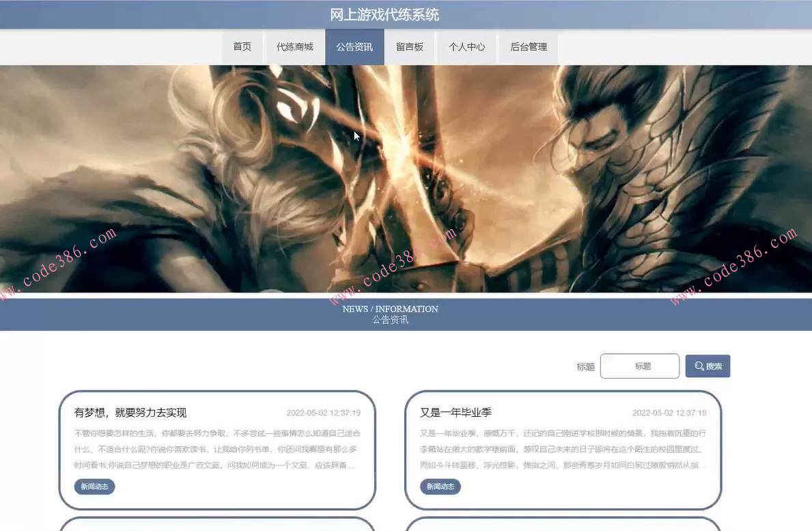Select the 公告资讯 navigation tab
Screen dimensions: 812x531
355,46
